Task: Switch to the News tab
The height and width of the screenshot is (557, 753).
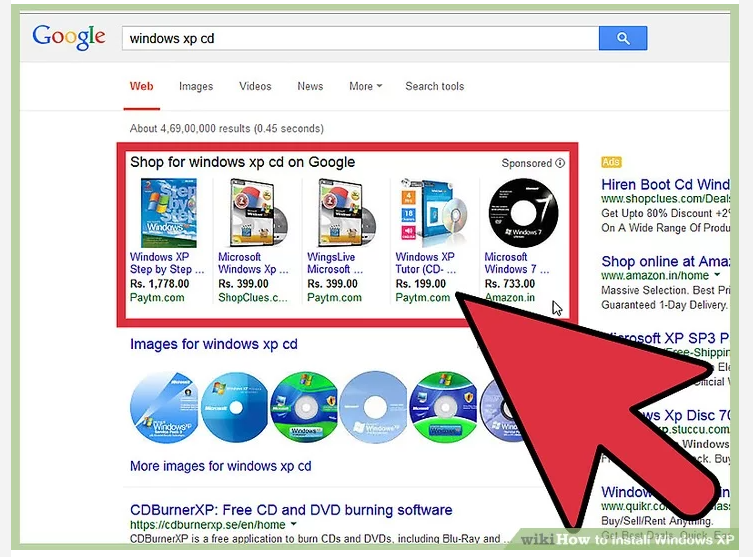Action: tap(310, 86)
